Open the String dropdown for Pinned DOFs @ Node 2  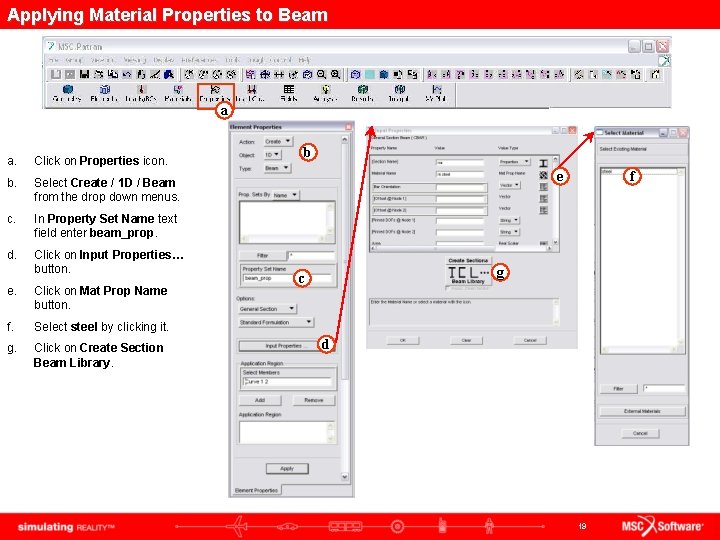click(509, 232)
